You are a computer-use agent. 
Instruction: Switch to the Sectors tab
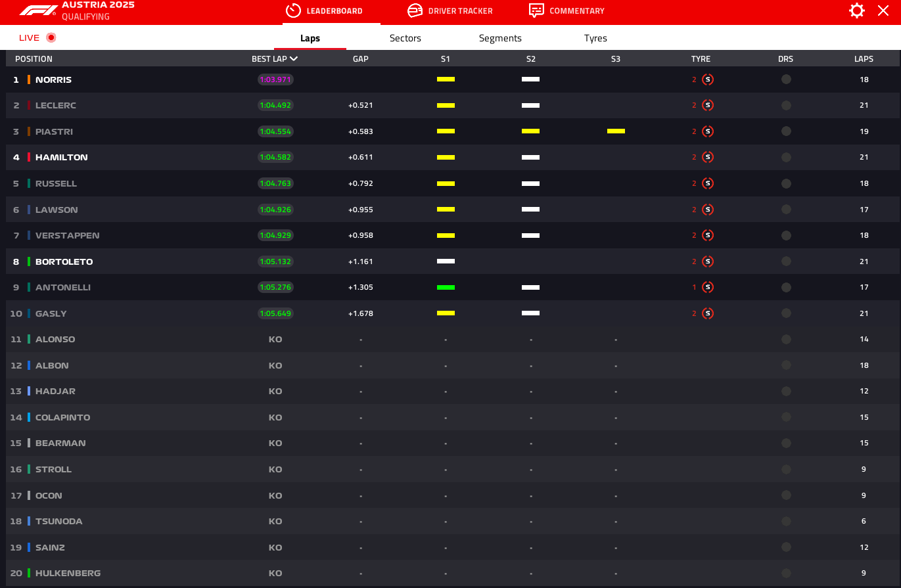tap(405, 38)
